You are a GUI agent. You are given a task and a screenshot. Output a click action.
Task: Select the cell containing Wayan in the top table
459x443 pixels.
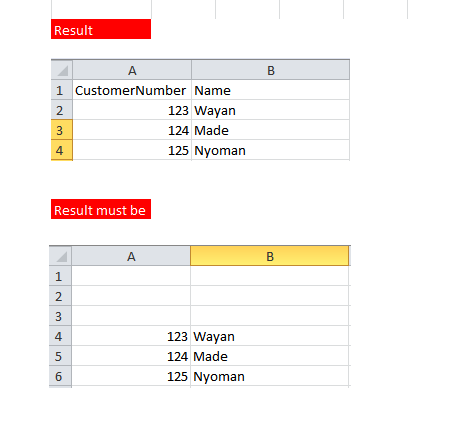[x=271, y=110]
